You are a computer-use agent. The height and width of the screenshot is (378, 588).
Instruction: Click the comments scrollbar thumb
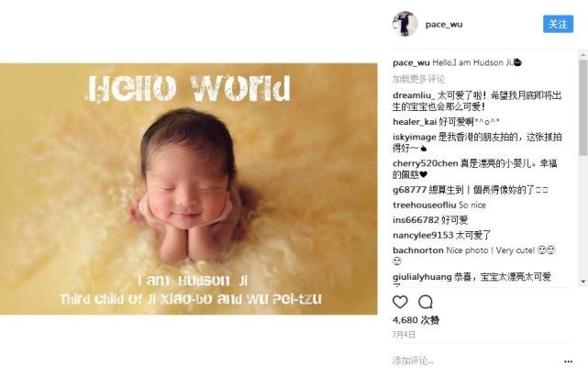pyautogui.click(x=583, y=107)
